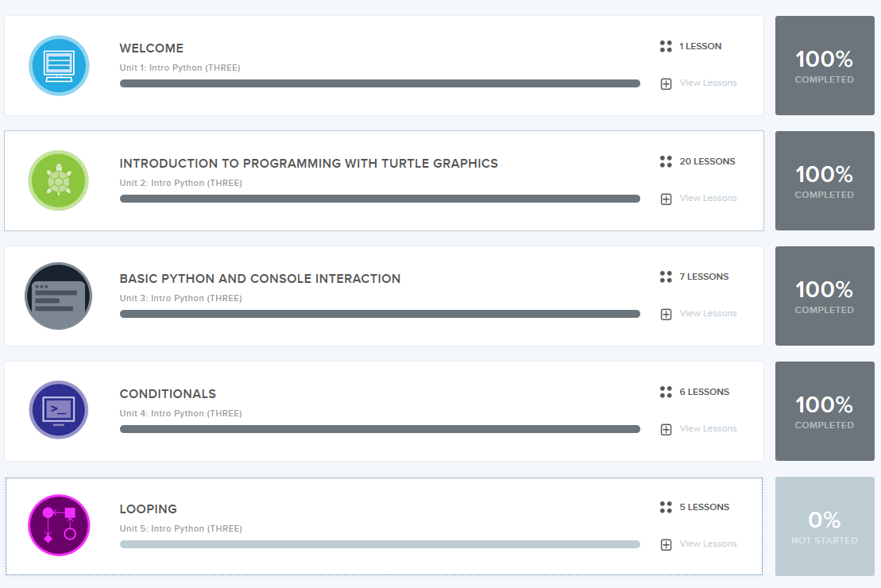Click the Looping unit empty progress bar
The width and height of the screenshot is (881, 588).
380,544
